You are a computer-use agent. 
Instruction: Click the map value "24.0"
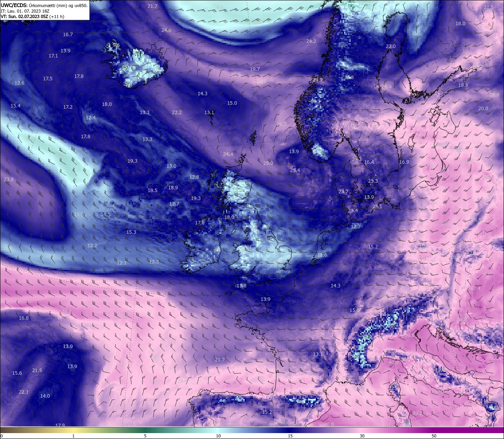pyautogui.click(x=166, y=30)
